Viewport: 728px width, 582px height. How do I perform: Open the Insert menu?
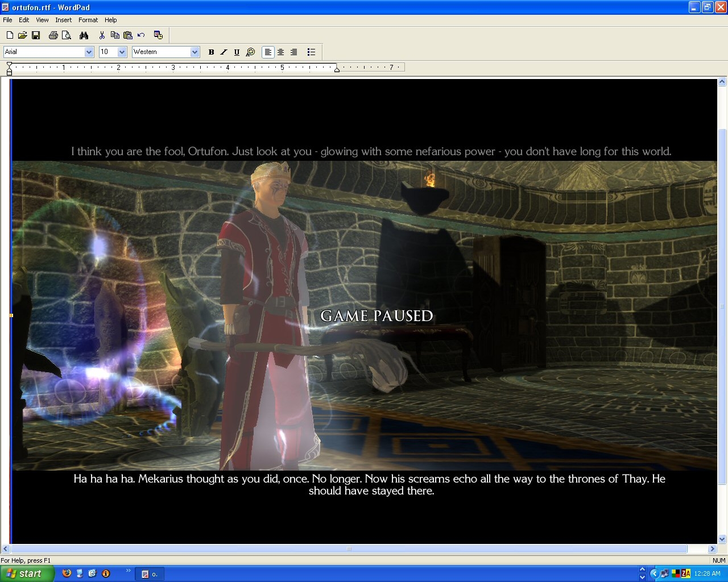(x=63, y=20)
